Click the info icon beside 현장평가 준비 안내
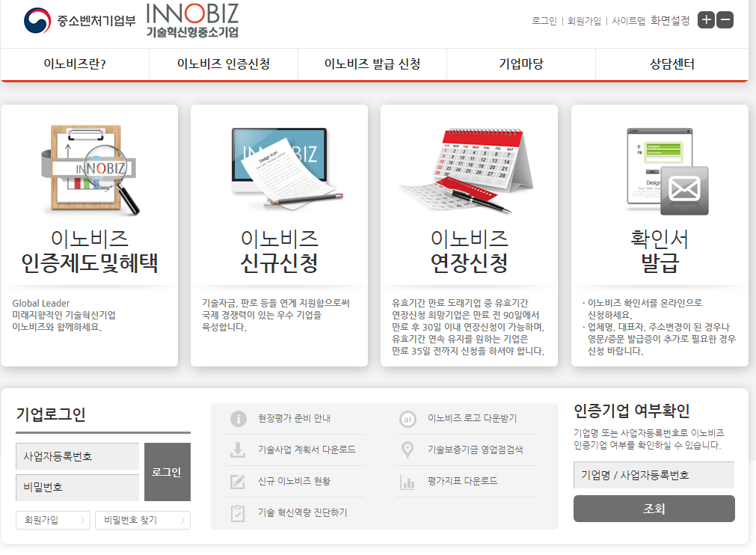Viewport: 756px width, 555px height. (x=239, y=419)
